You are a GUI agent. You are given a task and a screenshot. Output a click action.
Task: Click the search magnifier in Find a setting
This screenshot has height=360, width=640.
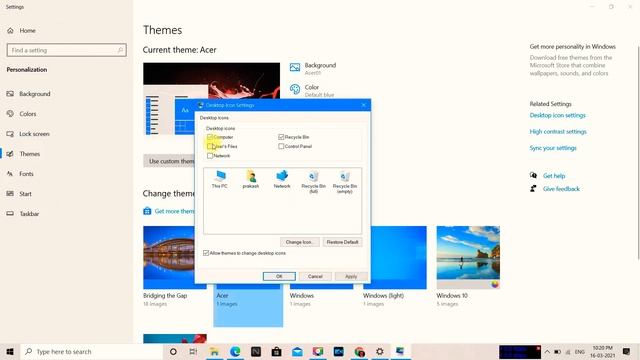coord(120,50)
